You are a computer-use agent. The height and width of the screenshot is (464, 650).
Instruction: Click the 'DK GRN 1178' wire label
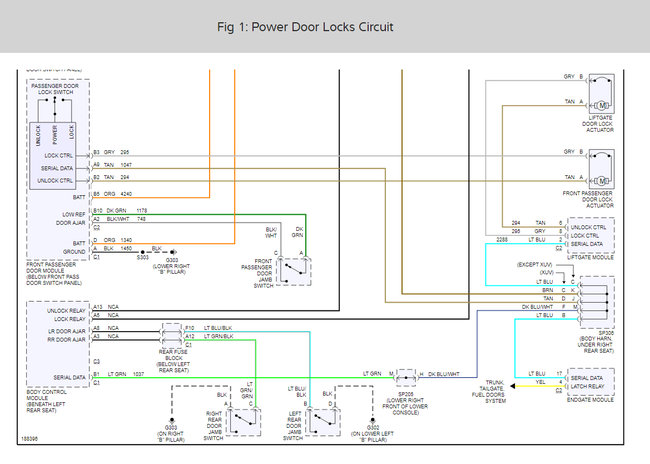127,210
